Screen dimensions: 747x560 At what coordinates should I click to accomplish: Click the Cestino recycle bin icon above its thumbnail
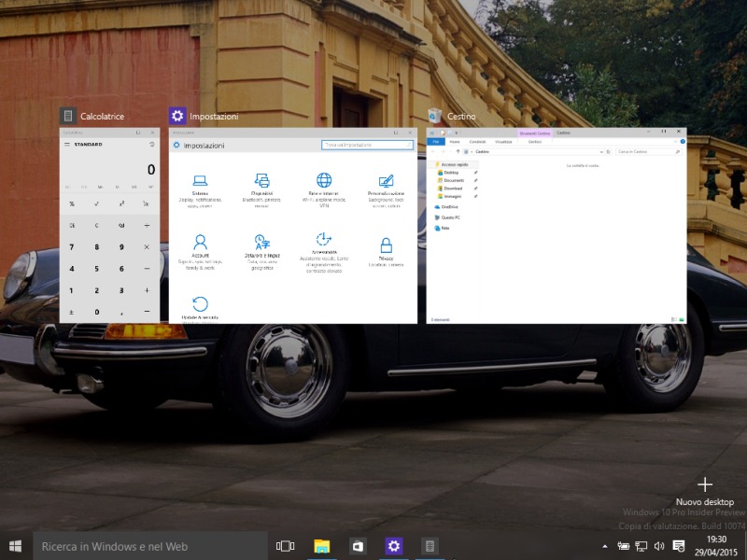point(434,116)
